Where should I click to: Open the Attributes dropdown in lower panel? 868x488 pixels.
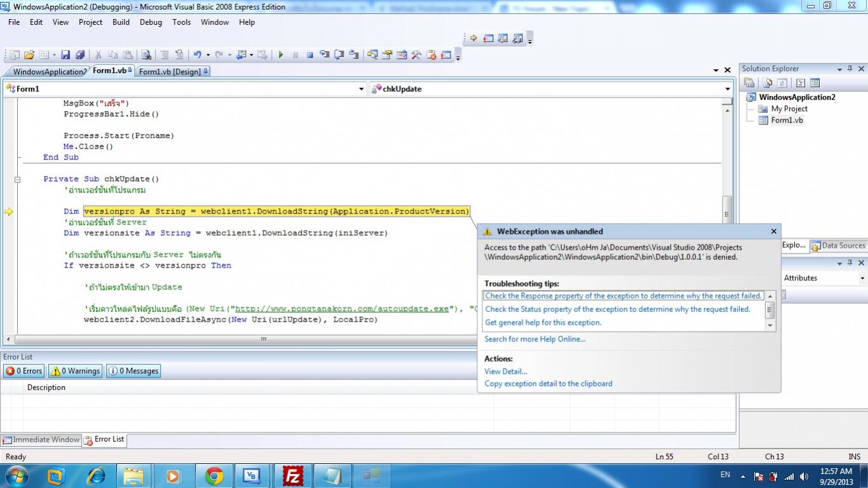(x=862, y=278)
